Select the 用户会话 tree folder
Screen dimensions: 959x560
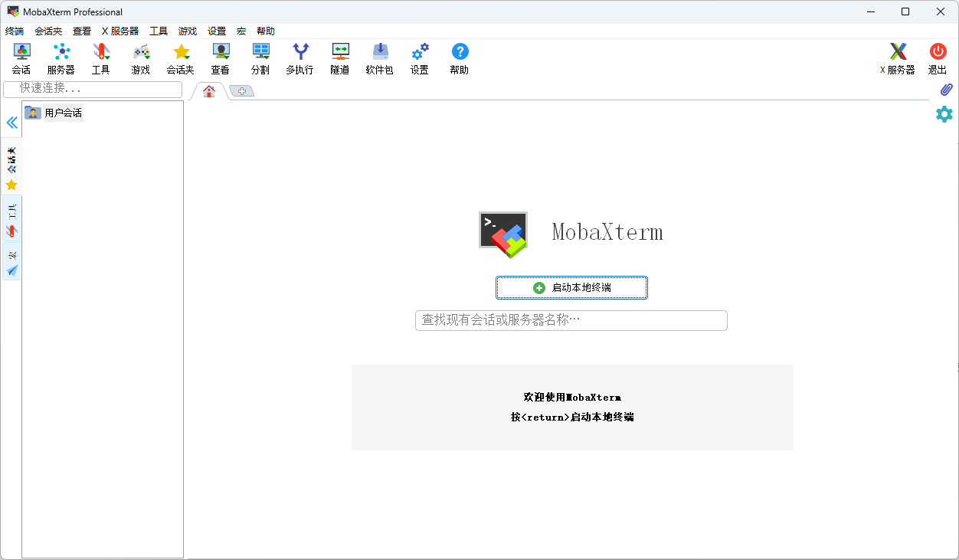54,113
